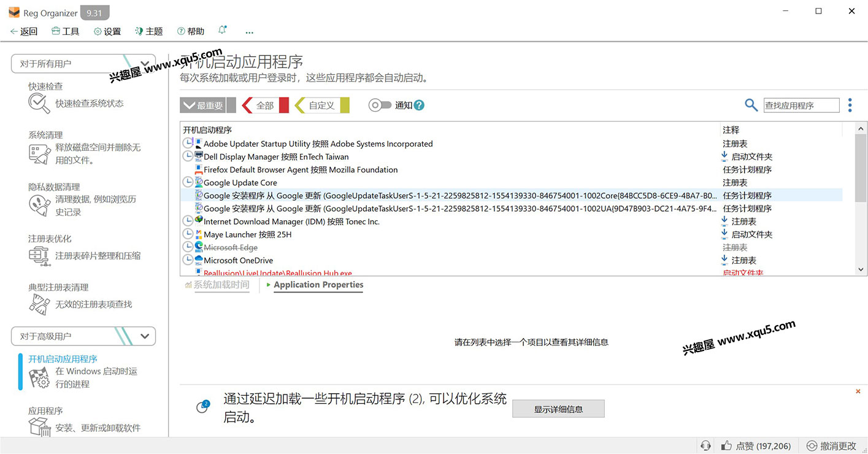This screenshot has width=868, height=454.
Task: Click the Startup Apps flag-gear icon
Action: (39, 378)
